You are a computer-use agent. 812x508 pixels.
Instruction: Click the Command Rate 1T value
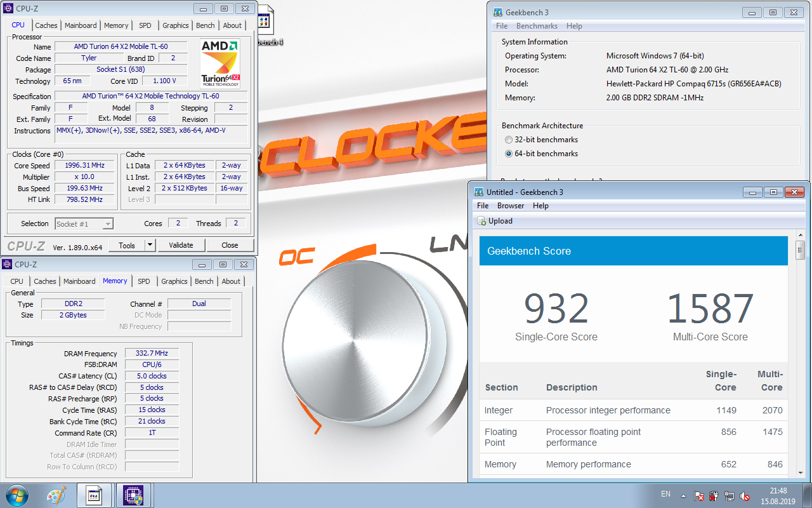coord(152,432)
